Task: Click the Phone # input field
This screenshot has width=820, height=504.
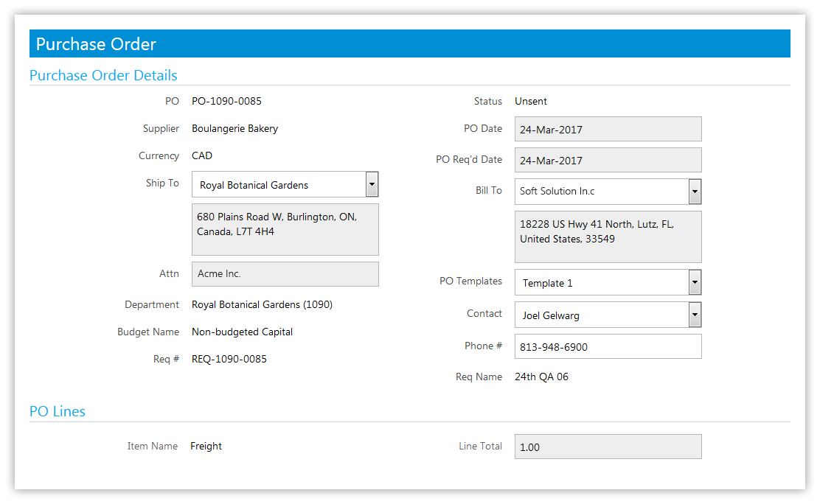Action: pyautogui.click(x=608, y=346)
